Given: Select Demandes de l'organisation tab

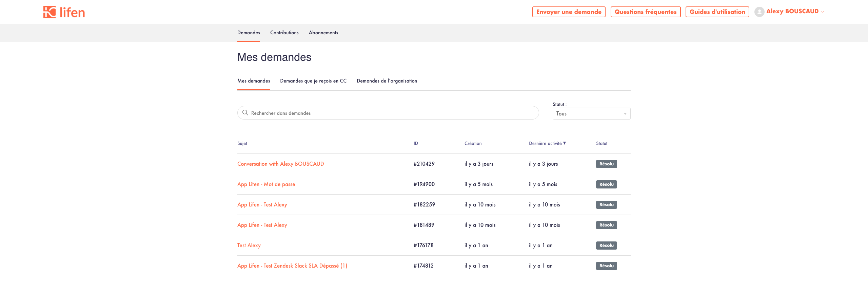Looking at the screenshot, I should (x=387, y=81).
